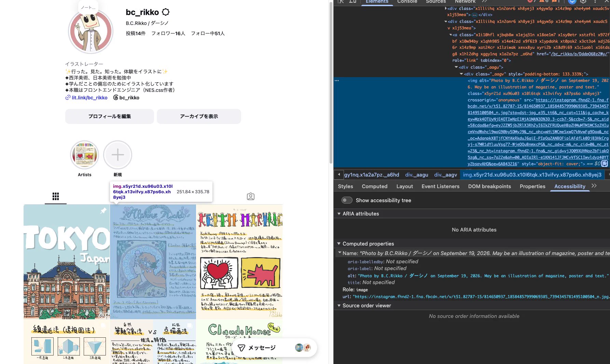Click the error count badge in DevTools
The width and height of the screenshot is (610, 364).
(x=531, y=1)
